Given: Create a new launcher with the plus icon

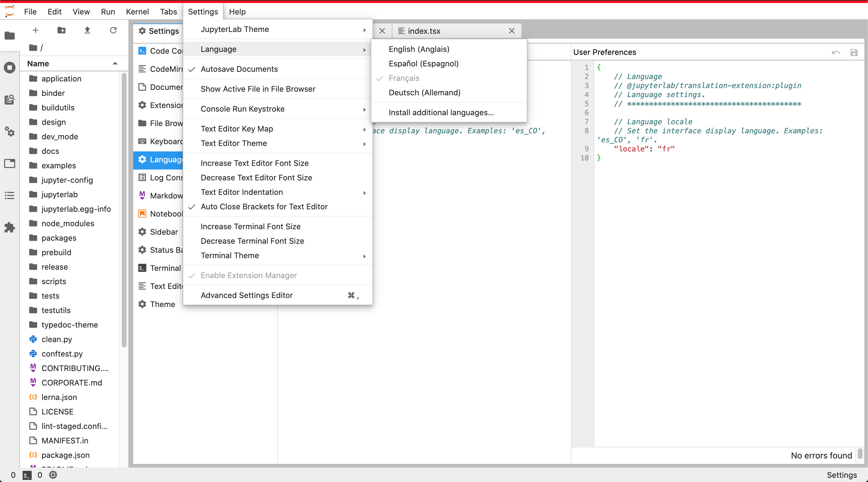Looking at the screenshot, I should point(35,30).
